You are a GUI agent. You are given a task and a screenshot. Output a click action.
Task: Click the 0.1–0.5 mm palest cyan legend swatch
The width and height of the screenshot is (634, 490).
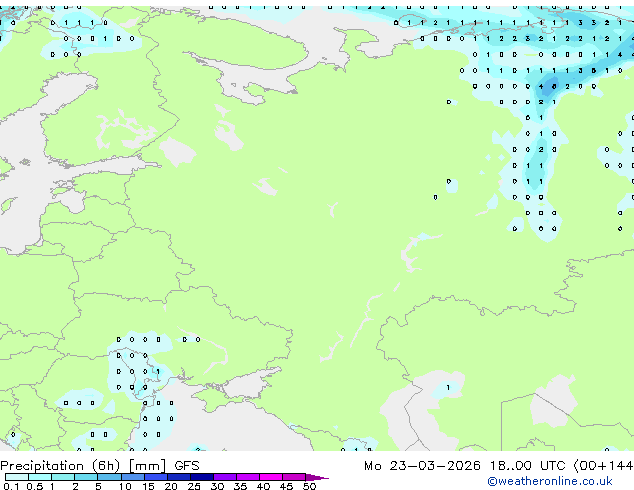(x=17, y=477)
